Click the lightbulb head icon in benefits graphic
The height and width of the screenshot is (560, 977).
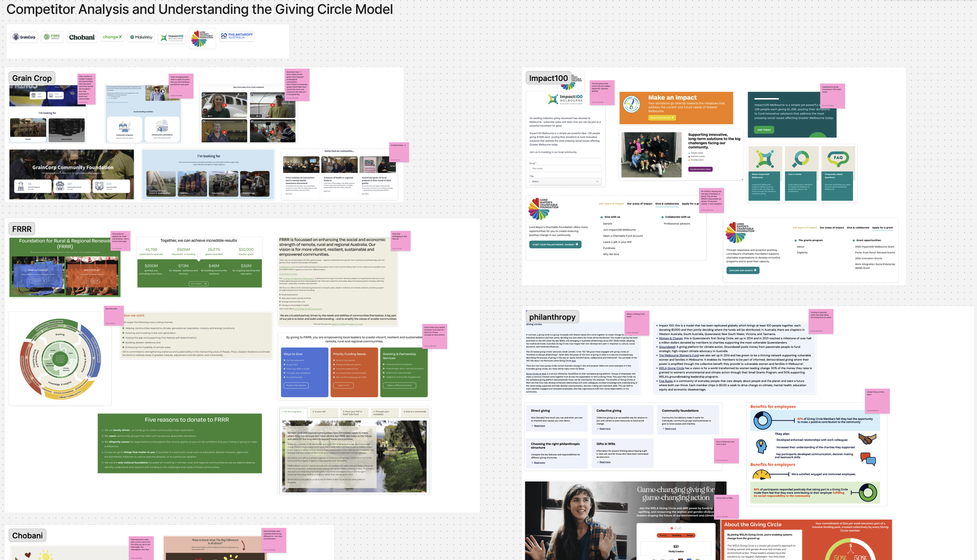pyautogui.click(x=761, y=446)
